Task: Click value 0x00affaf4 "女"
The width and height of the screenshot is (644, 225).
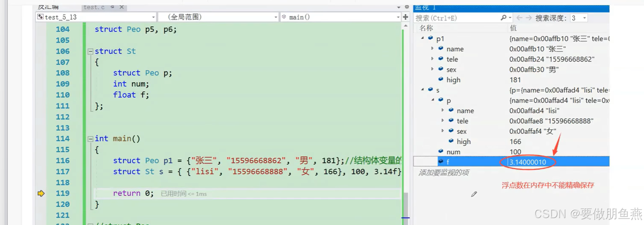Action: [x=532, y=131]
